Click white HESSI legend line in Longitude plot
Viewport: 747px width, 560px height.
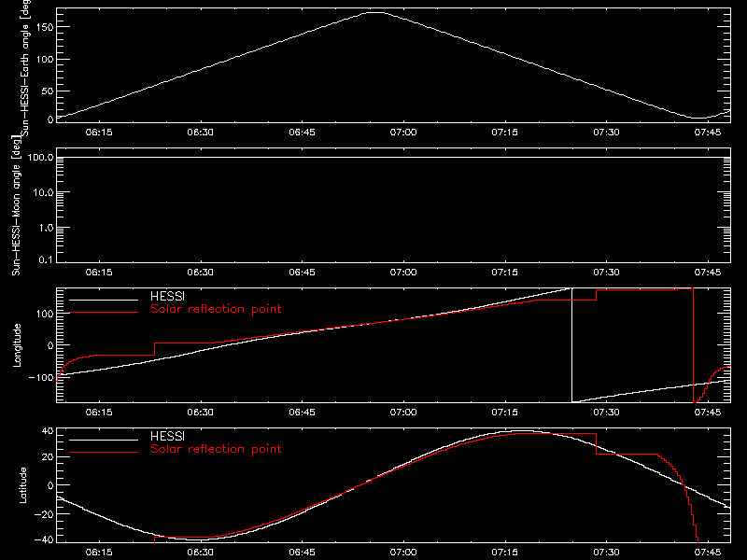point(104,300)
